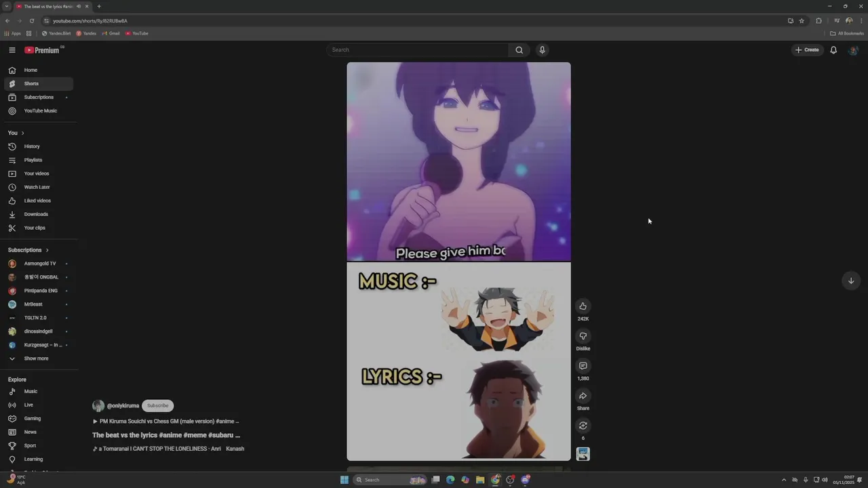Screen dimensions: 868x488
Task: Open Music in Explore section
Action: [x=39, y=392]
